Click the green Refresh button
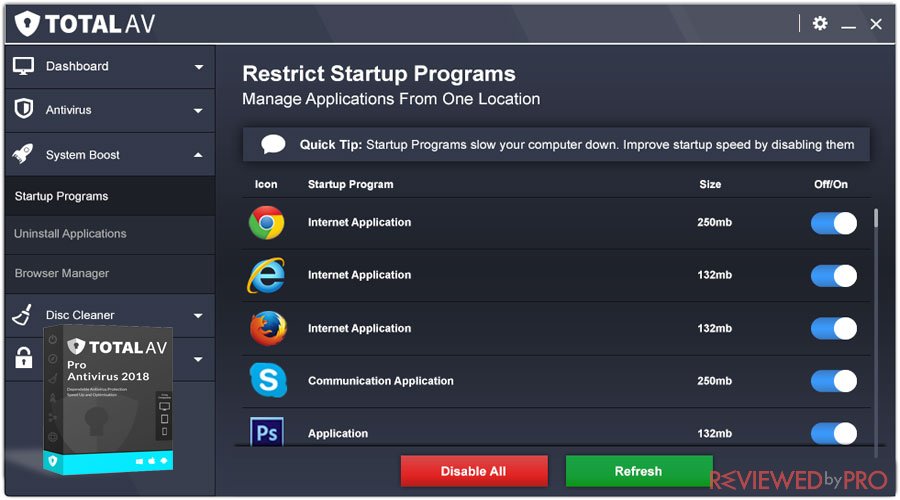This screenshot has width=900, height=500. pyautogui.click(x=639, y=471)
